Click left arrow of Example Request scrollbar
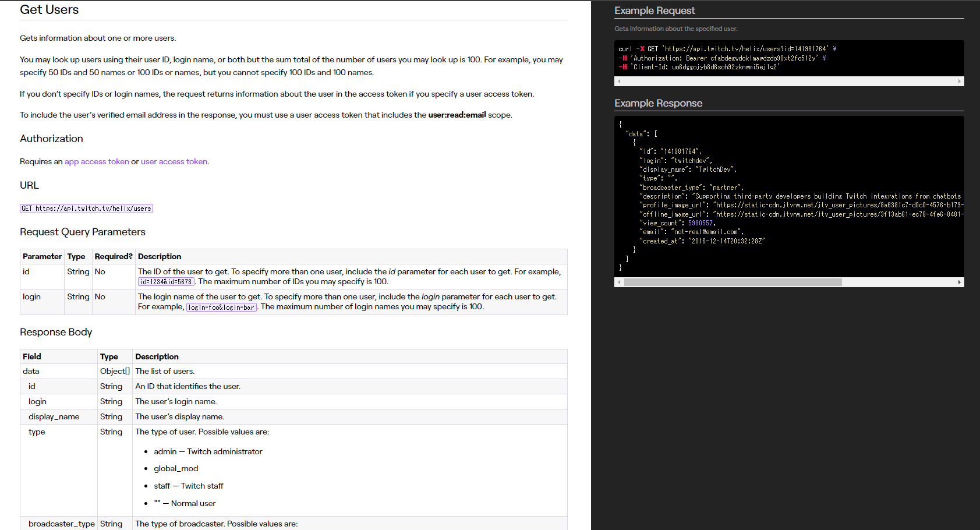The width and height of the screenshot is (980, 530). [x=618, y=82]
